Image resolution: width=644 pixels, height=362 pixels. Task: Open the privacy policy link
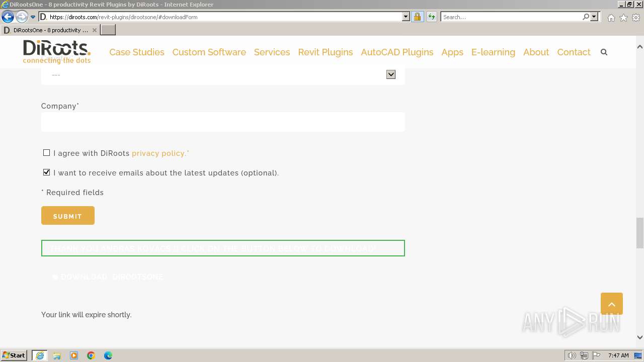(159, 153)
